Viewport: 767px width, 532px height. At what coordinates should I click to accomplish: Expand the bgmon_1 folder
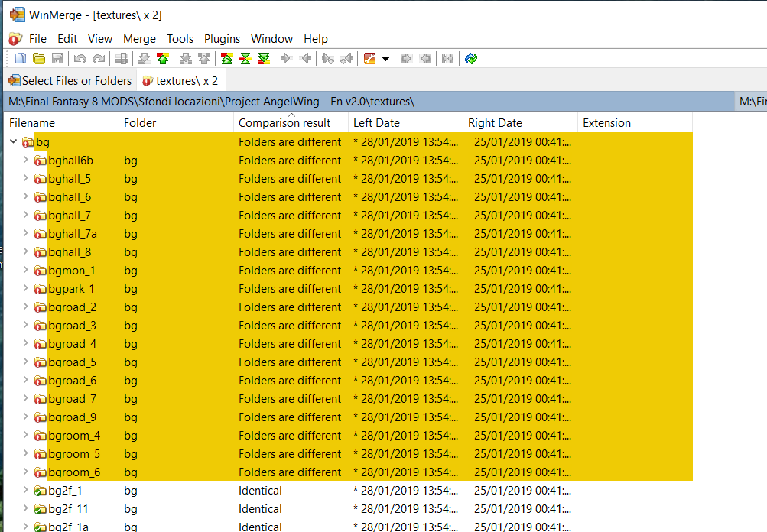click(25, 269)
